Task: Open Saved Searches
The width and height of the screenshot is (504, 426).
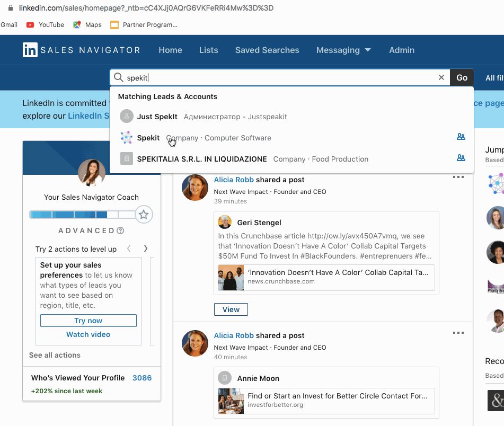Action: [267, 50]
